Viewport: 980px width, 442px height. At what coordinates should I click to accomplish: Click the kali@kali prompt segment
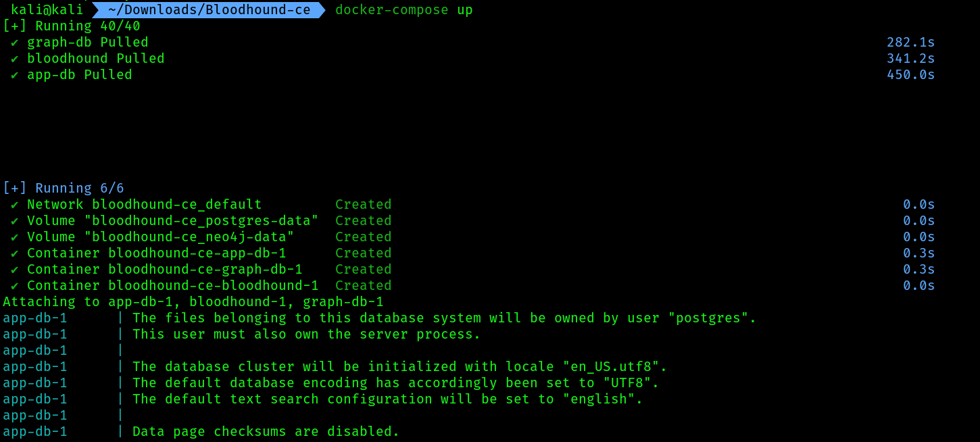click(x=47, y=9)
